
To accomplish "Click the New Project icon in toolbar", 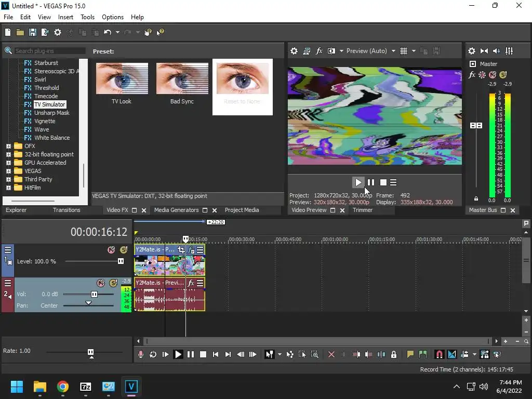I will [x=7, y=32].
